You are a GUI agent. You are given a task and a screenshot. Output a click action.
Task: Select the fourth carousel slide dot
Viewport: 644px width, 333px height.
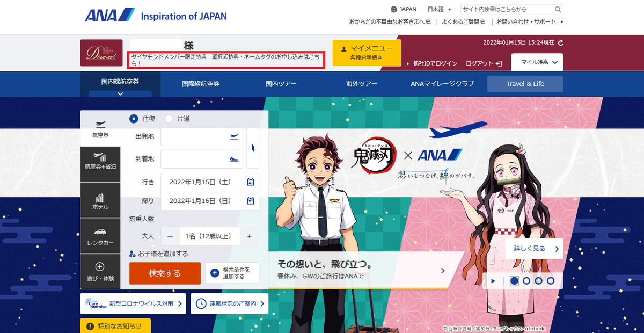[x=551, y=280]
